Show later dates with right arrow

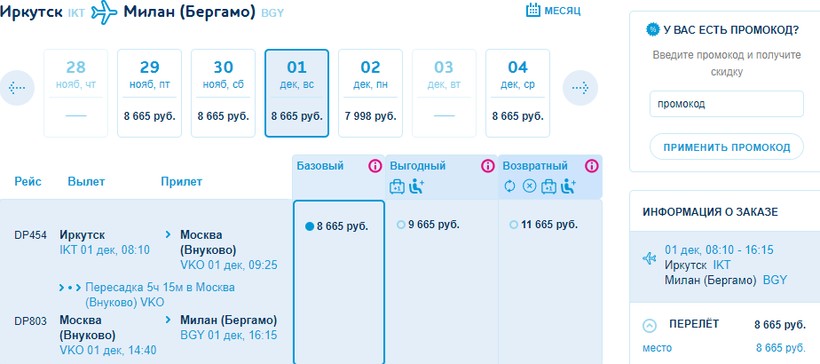pos(580,88)
